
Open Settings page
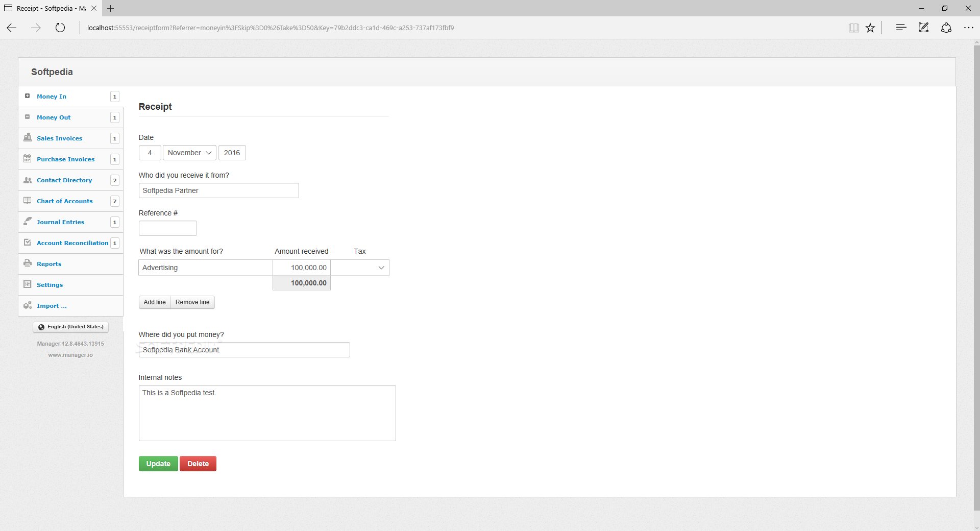point(50,285)
